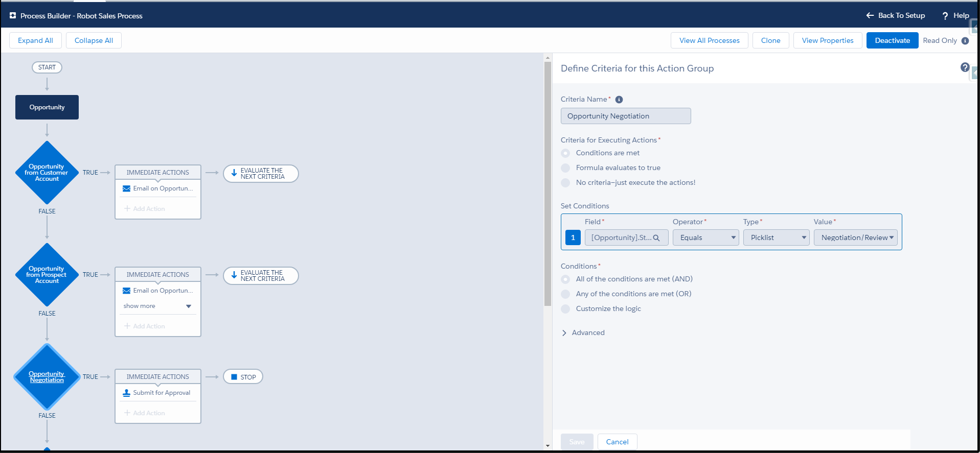Screen dimensions: 980x453
Task: Click the condition row number 1 badge
Action: [573, 237]
